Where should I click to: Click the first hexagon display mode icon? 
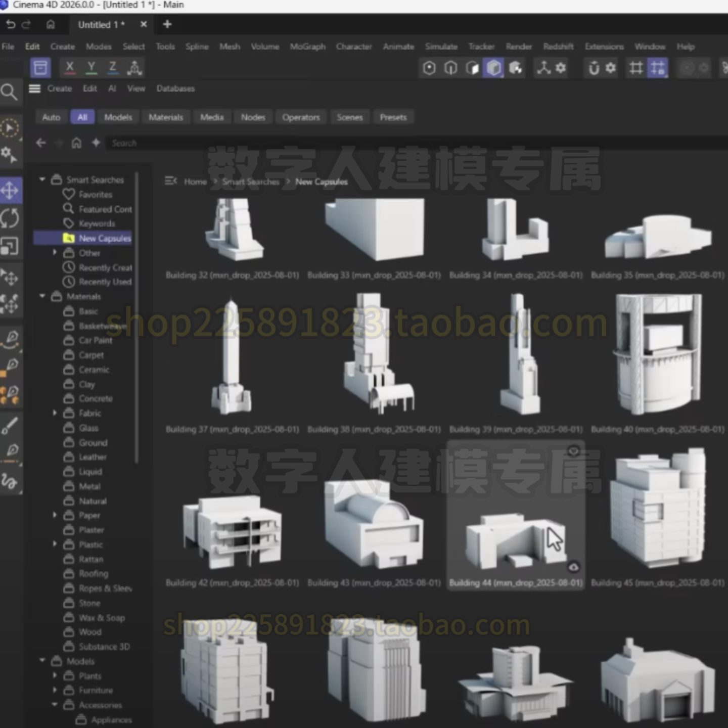[x=429, y=68]
